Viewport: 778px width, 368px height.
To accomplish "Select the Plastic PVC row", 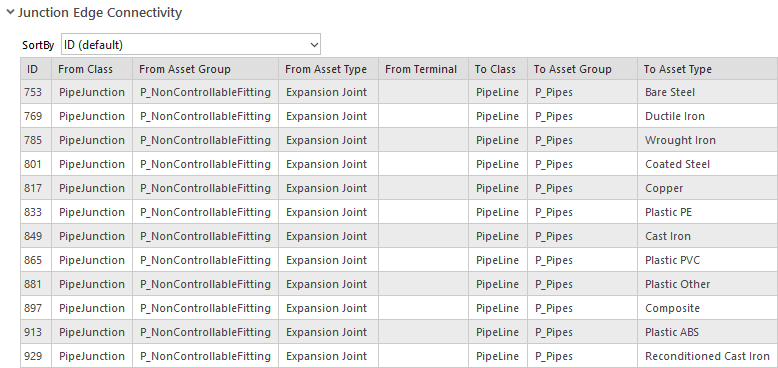I will 399,260.
